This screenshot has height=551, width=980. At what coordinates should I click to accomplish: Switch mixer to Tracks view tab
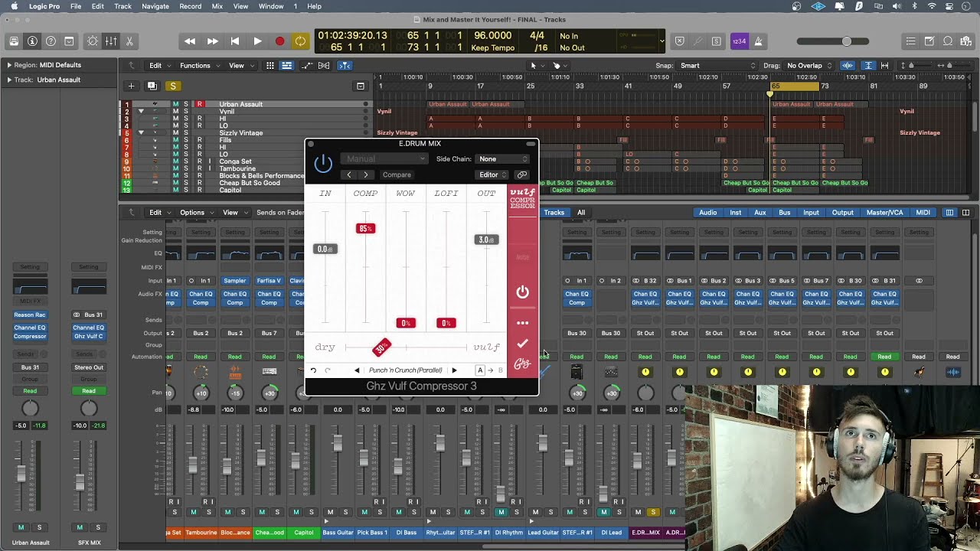coord(554,213)
